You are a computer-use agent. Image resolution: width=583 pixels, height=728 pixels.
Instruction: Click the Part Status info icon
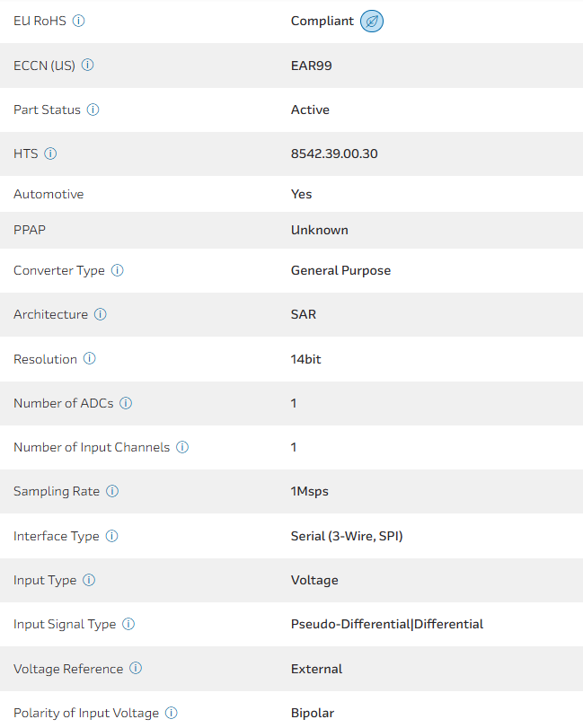(x=93, y=110)
